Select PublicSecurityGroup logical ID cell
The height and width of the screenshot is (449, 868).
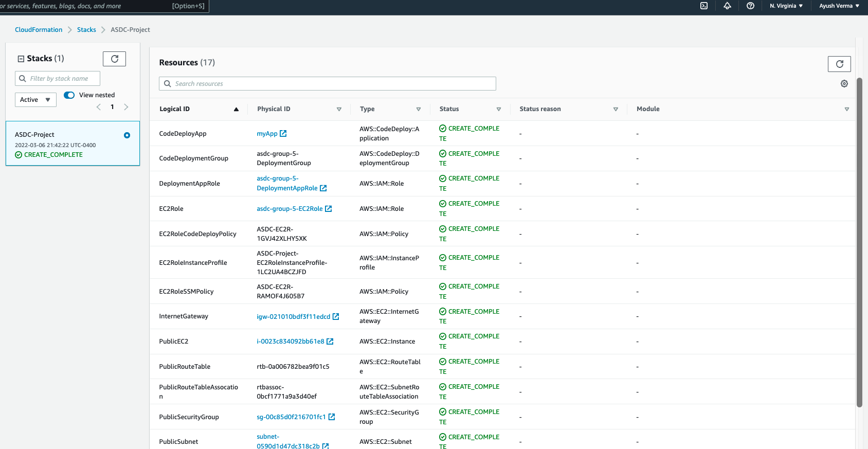pyautogui.click(x=189, y=417)
